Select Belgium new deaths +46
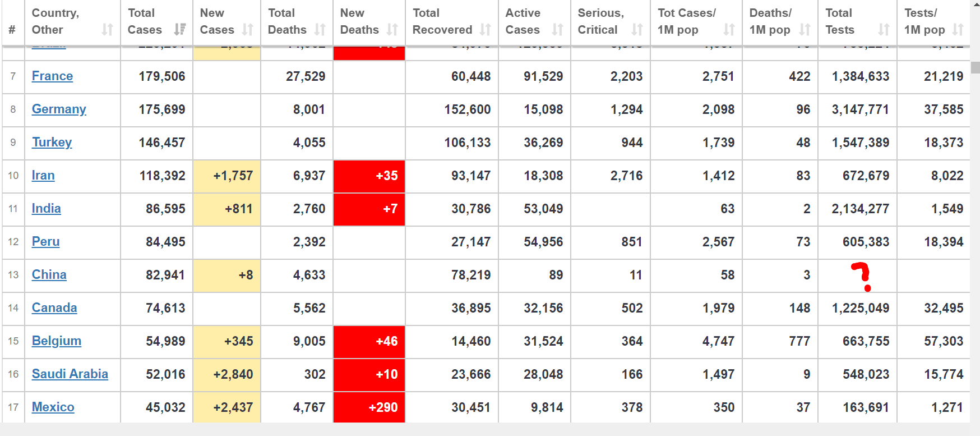The height and width of the screenshot is (436, 980). (x=387, y=341)
